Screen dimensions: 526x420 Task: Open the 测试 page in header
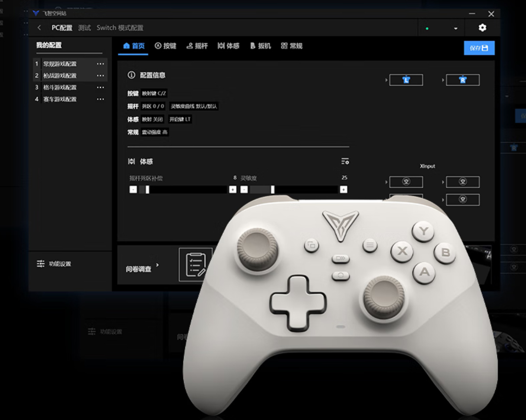click(x=84, y=28)
